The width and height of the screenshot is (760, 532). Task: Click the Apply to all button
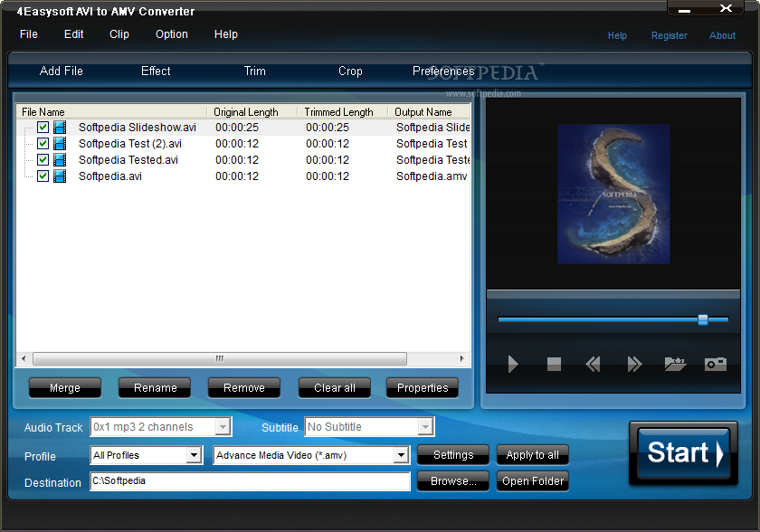point(533,455)
